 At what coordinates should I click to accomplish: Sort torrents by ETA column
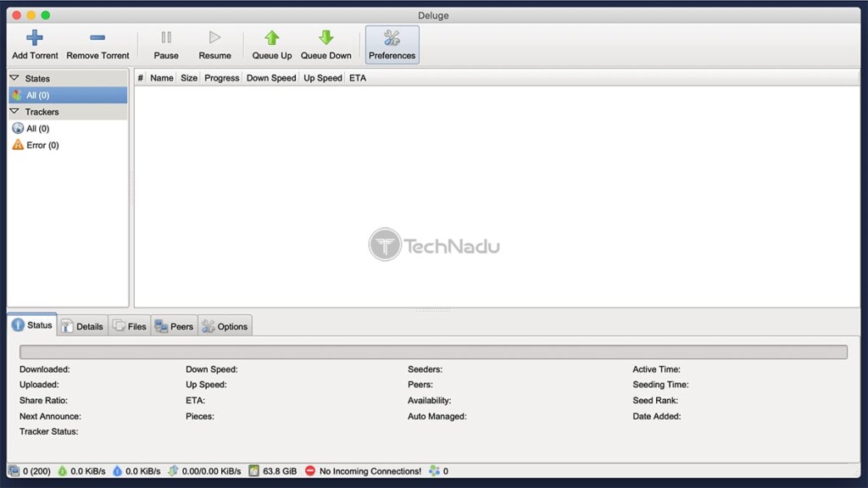358,78
